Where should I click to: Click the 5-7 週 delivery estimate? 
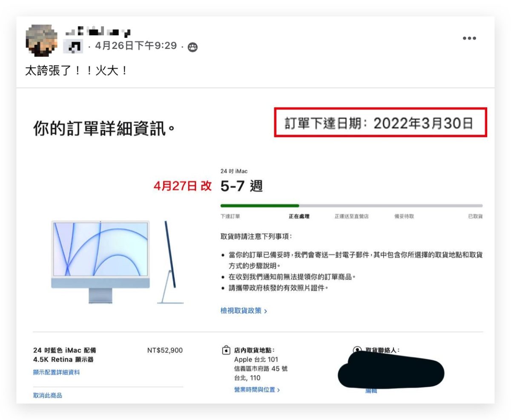coord(241,186)
